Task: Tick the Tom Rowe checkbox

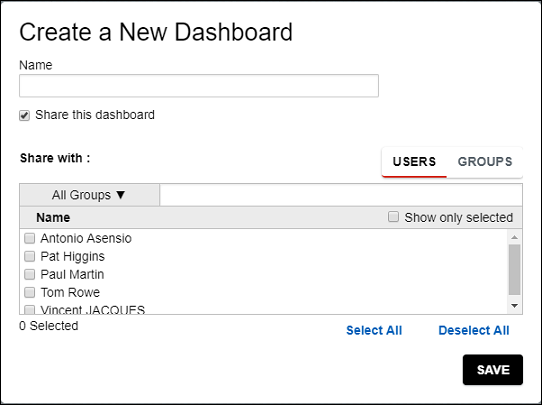Action: (x=29, y=292)
